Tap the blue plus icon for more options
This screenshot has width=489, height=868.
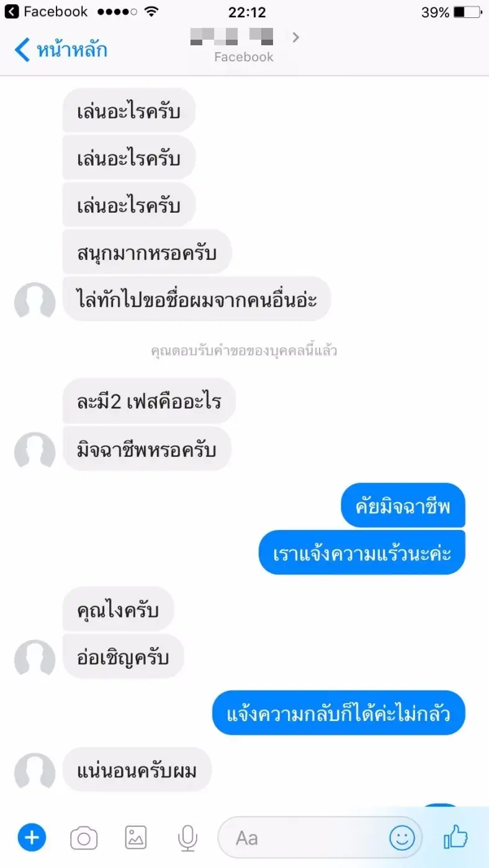32,838
